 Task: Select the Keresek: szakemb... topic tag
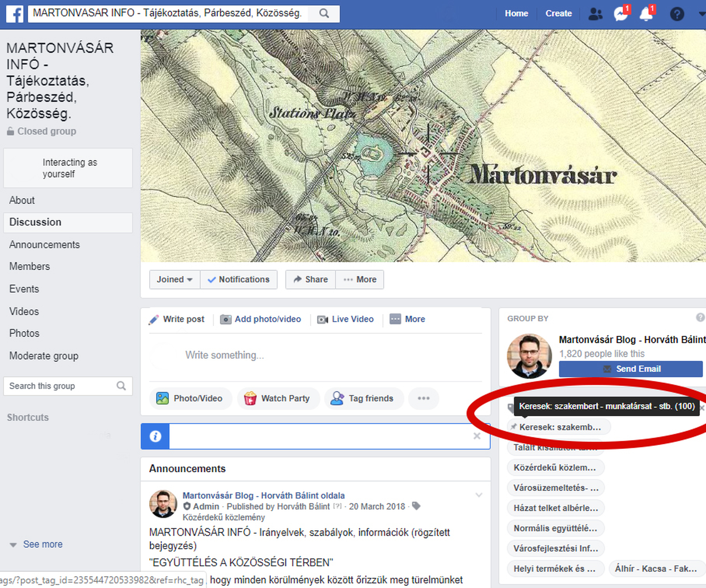559,427
